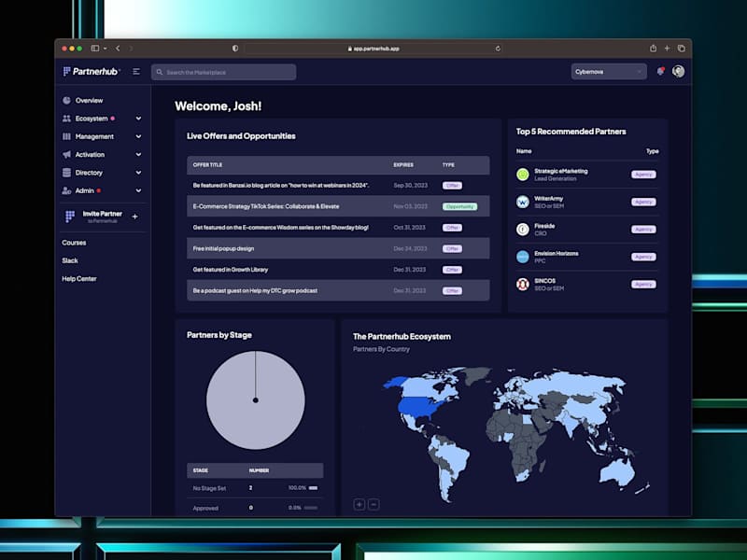Open Safari sidebar dropdown arrow
Image resolution: width=747 pixels, height=560 pixels.
click(x=105, y=49)
